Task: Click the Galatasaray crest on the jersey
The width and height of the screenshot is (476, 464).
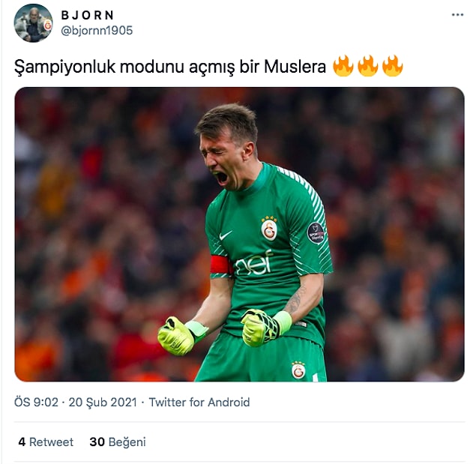Action: [269, 229]
